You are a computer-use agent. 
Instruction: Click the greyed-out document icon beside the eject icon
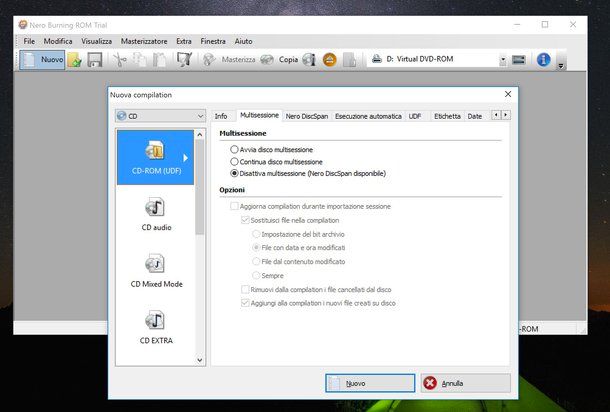pos(350,60)
